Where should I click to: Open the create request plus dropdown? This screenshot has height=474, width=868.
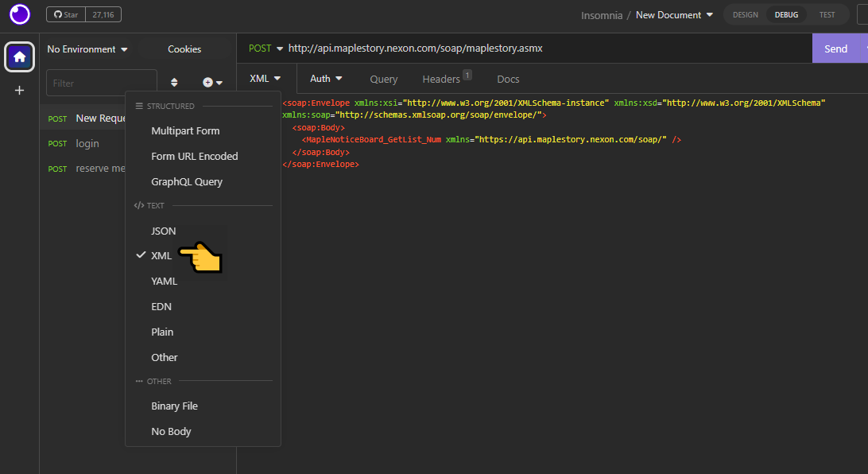coord(212,83)
